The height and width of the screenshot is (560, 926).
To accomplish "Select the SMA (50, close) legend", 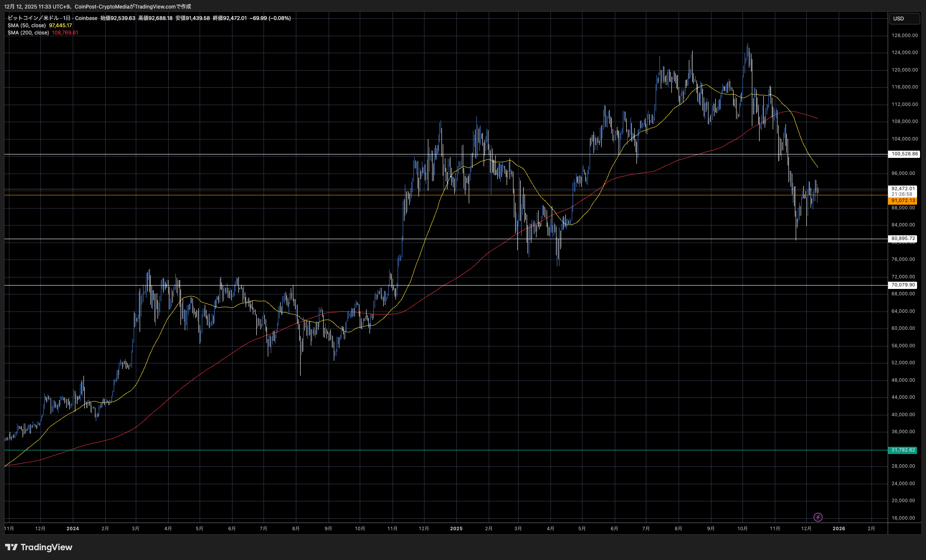I will [x=27, y=26].
